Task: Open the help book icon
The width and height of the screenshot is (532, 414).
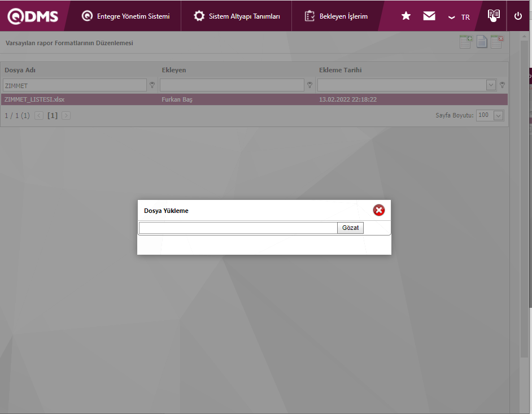Action: 494,15
